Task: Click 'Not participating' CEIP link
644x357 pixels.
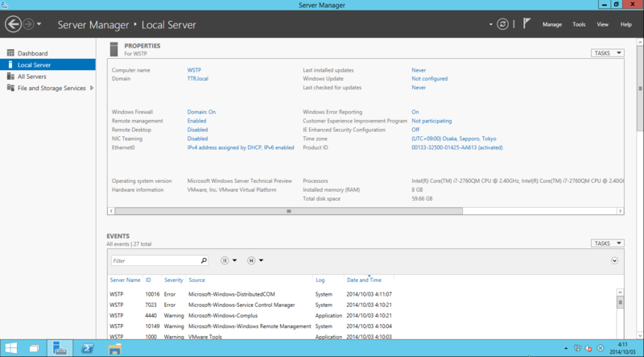Action: 431,121
